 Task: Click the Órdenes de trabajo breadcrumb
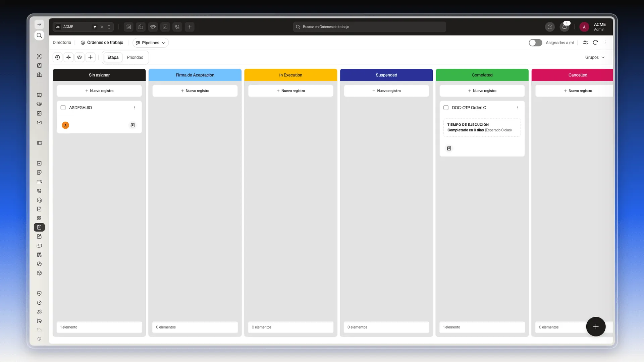pyautogui.click(x=102, y=43)
